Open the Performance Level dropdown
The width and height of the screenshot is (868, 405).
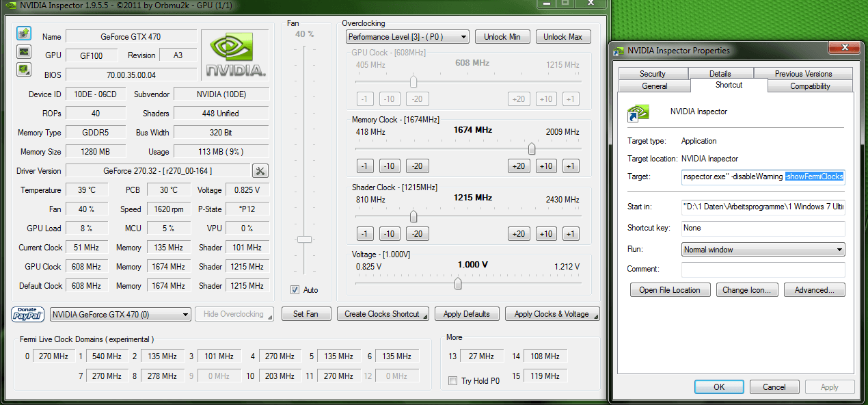[x=408, y=37]
